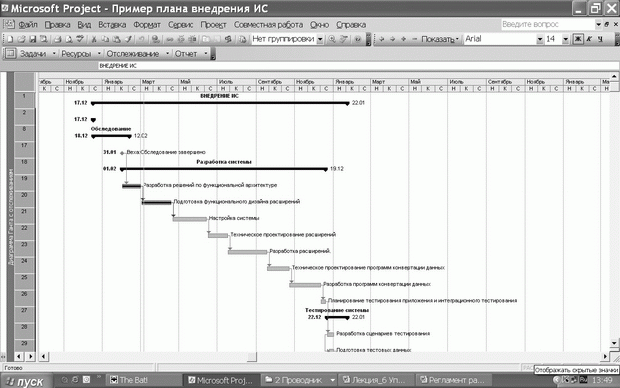Viewport: 620px width, 388px height.
Task: Open the Окно menu
Action: point(319,25)
